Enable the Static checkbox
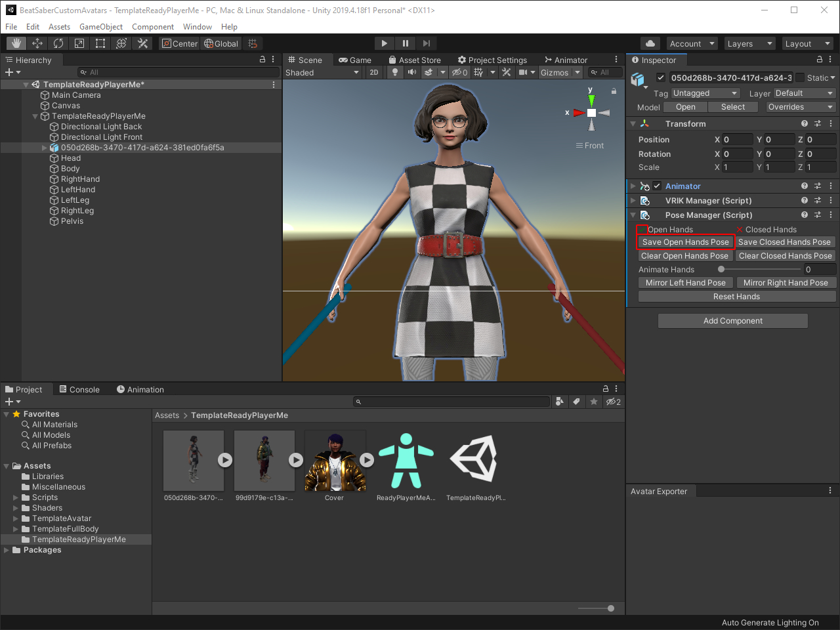The image size is (840, 630). (x=800, y=77)
